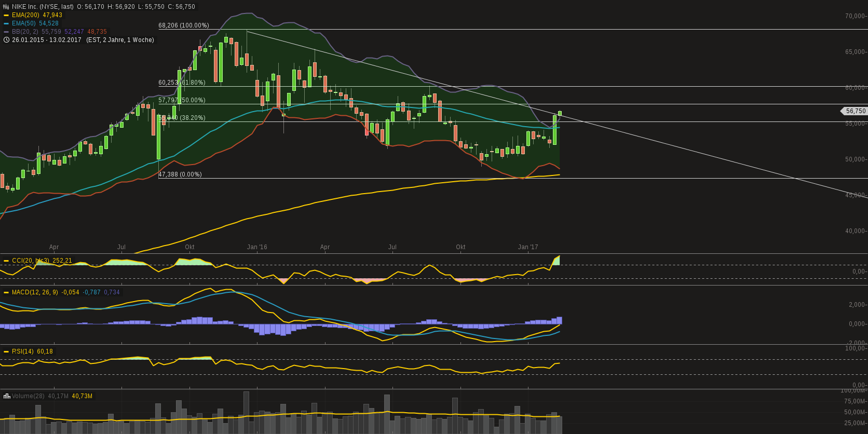The width and height of the screenshot is (868, 434).
Task: Click the 68,206 (100.00%) Fibonacci level label
Action: click(184, 25)
